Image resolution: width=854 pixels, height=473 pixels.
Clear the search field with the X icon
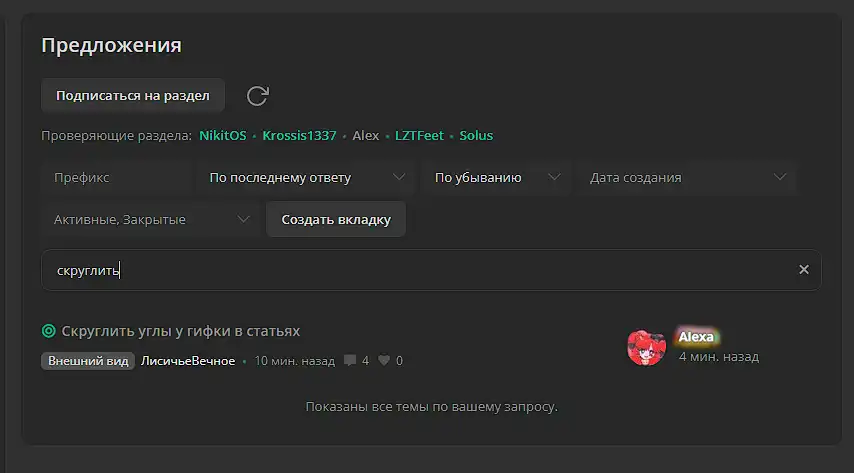[x=803, y=269]
